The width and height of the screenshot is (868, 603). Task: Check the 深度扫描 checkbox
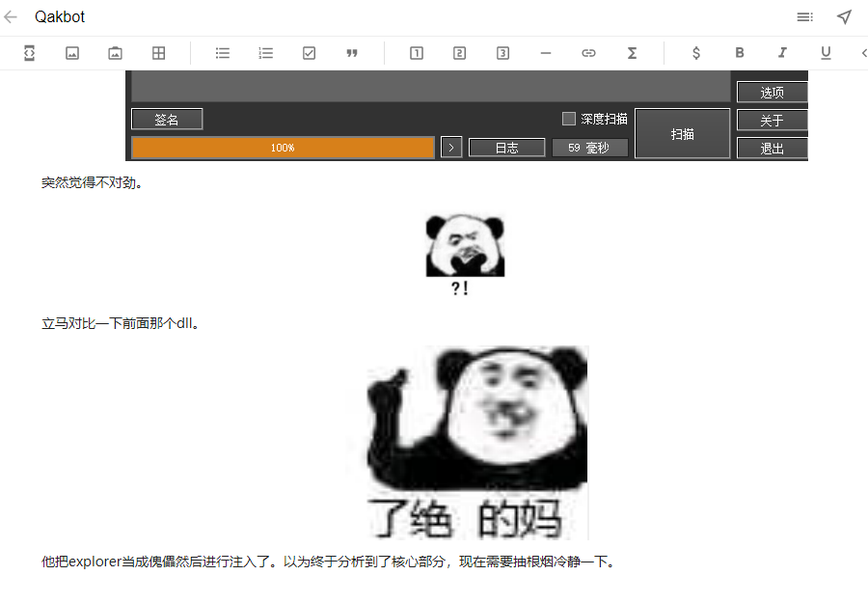[568, 119]
